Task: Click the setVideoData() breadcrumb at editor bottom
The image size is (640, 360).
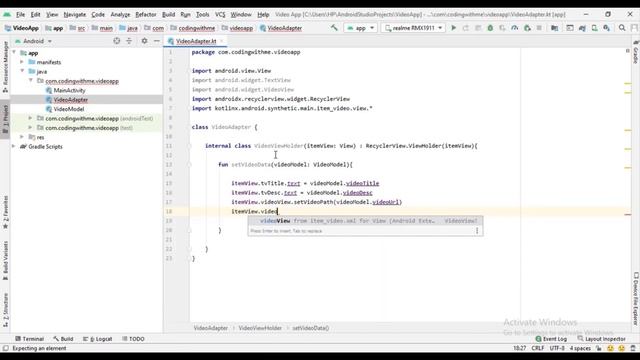Action: 311,328
